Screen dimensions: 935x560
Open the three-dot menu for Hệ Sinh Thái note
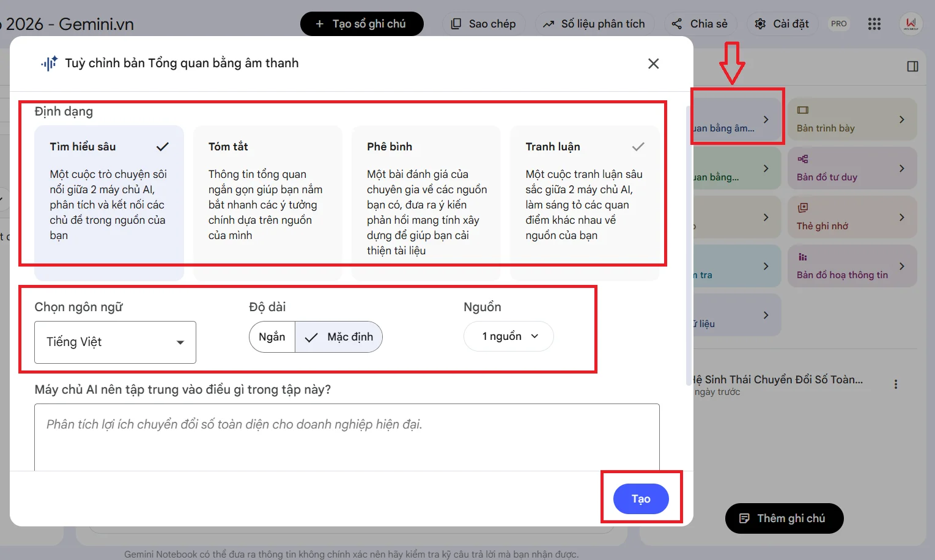coord(896,385)
